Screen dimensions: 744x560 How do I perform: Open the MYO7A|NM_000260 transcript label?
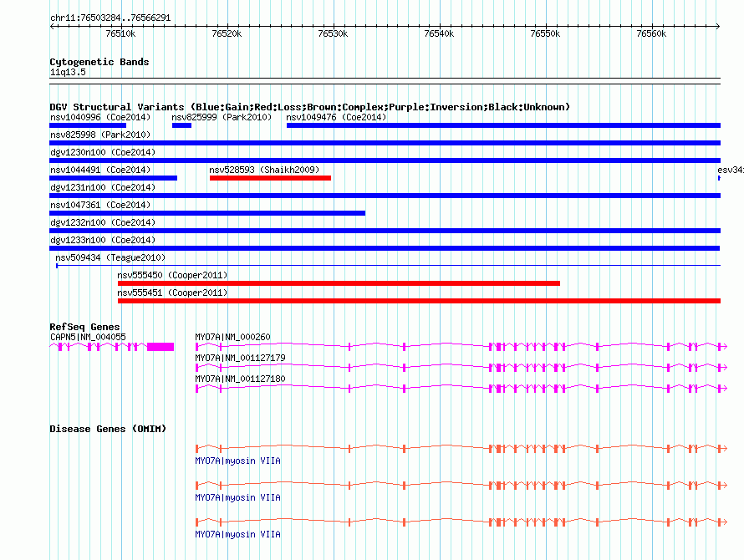pos(232,337)
